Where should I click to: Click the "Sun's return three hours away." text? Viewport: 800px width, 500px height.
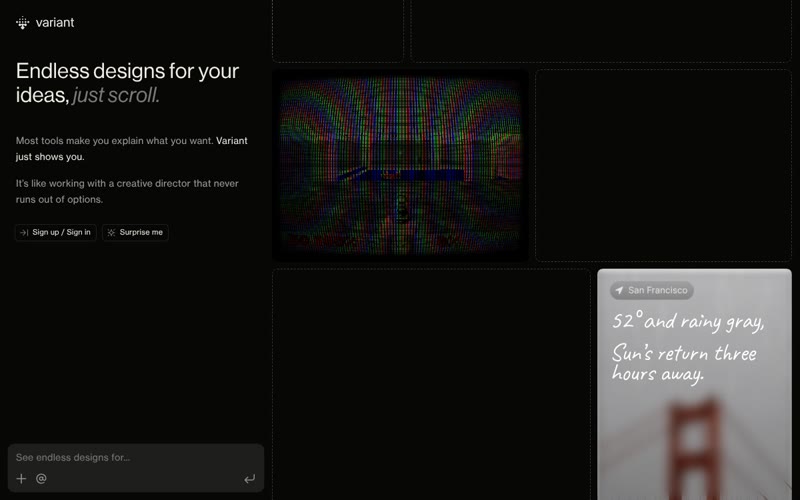pos(684,363)
